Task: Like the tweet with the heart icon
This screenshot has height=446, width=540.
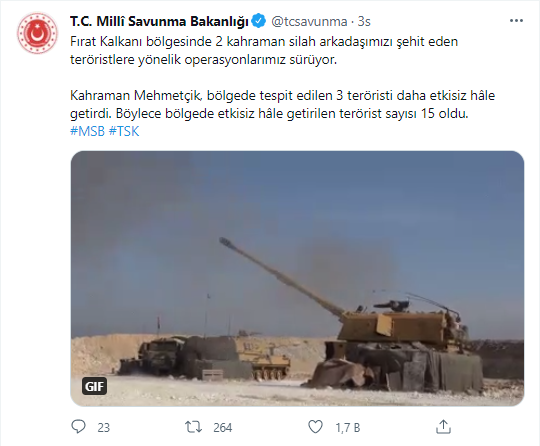Action: (x=315, y=427)
